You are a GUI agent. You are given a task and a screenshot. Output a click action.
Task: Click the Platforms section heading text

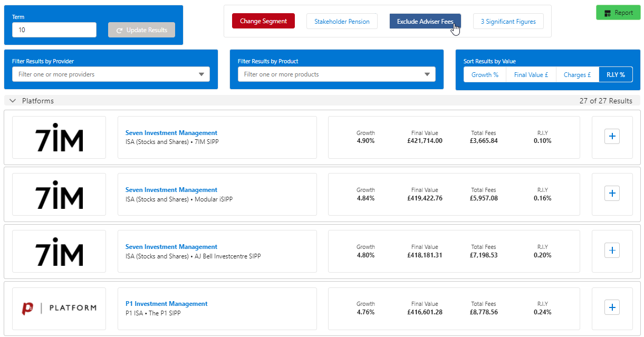click(38, 101)
